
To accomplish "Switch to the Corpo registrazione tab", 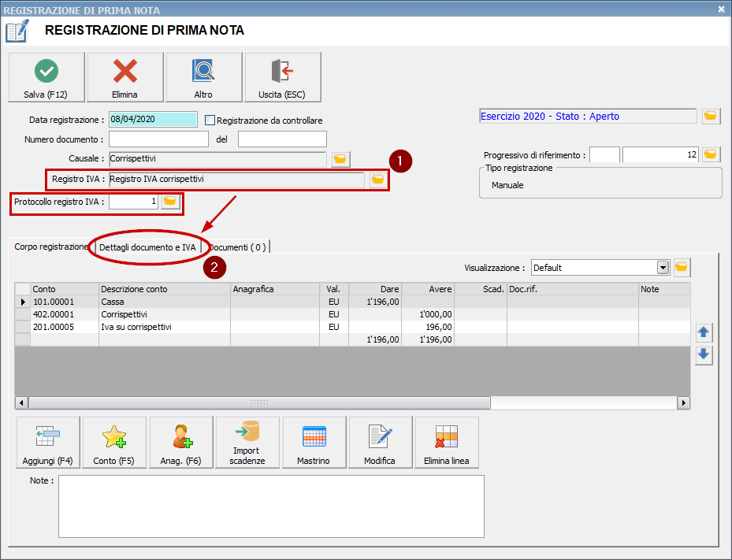I will coord(51,247).
